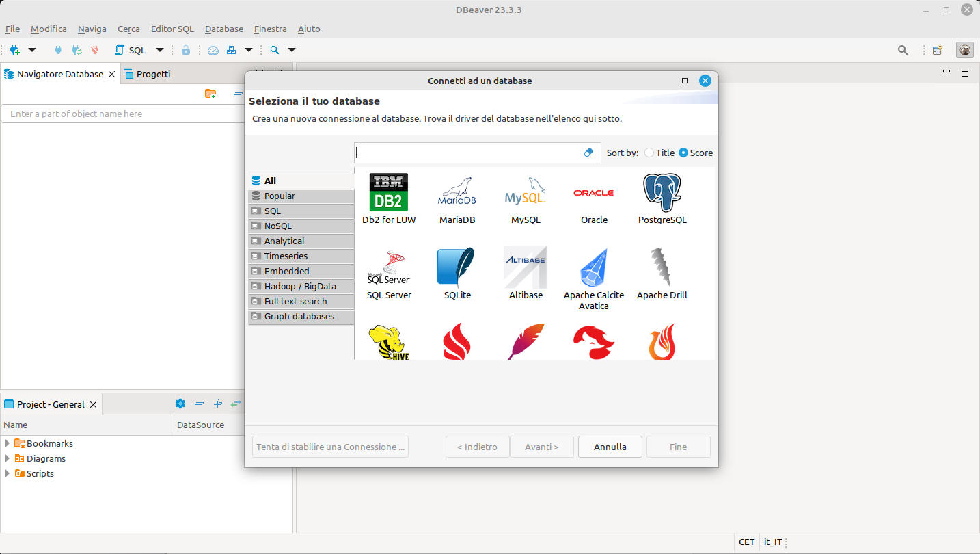This screenshot has width=980, height=554.
Task: Click the gear settings icon in Project panel
Action: click(x=180, y=404)
